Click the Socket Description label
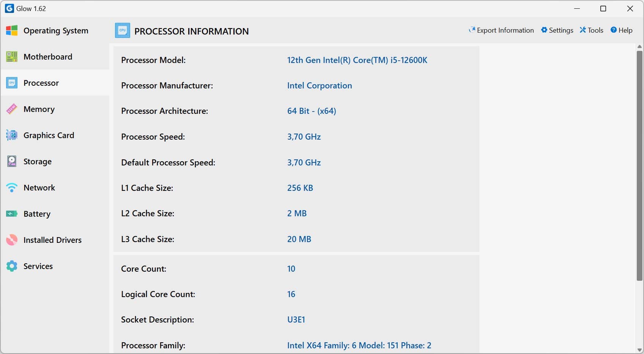 157,319
